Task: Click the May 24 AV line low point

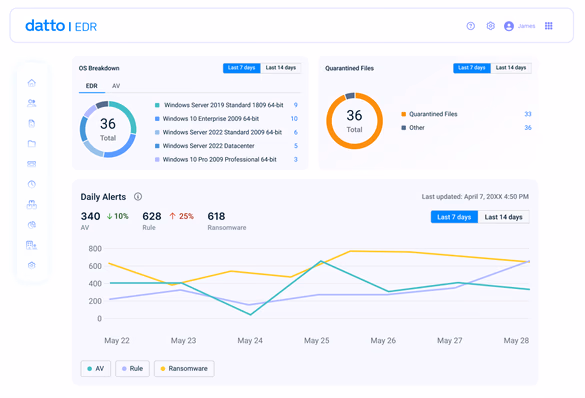Action: click(x=250, y=314)
